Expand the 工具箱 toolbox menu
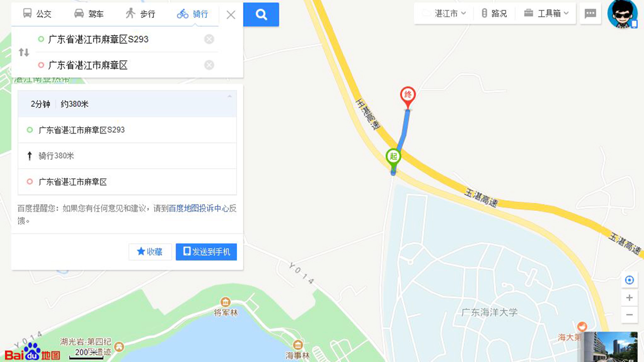644x362 pixels. [546, 13]
